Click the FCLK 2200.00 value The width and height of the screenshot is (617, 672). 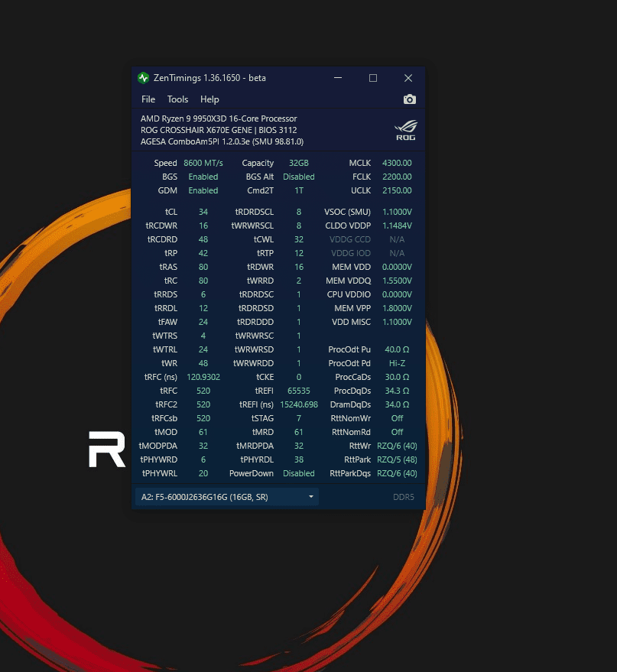[397, 177]
